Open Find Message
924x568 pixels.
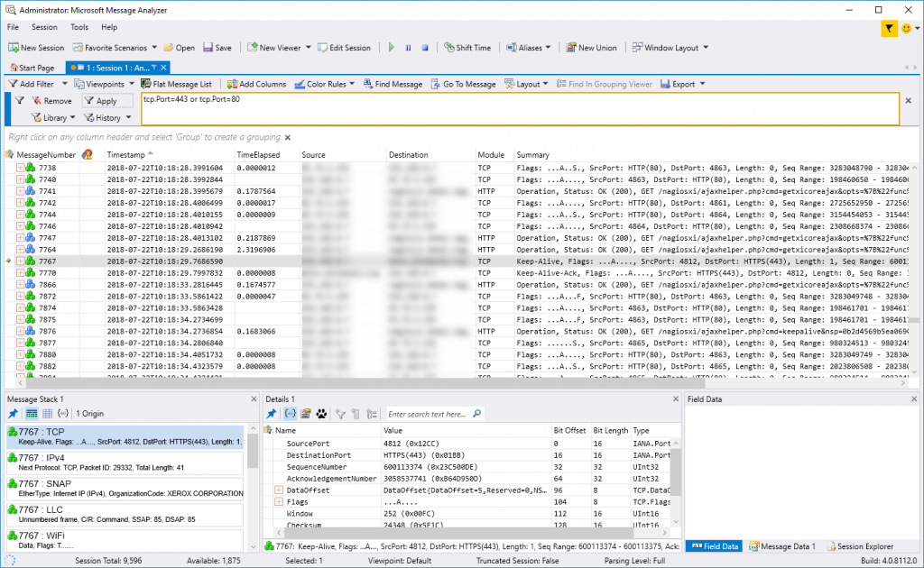click(x=393, y=84)
